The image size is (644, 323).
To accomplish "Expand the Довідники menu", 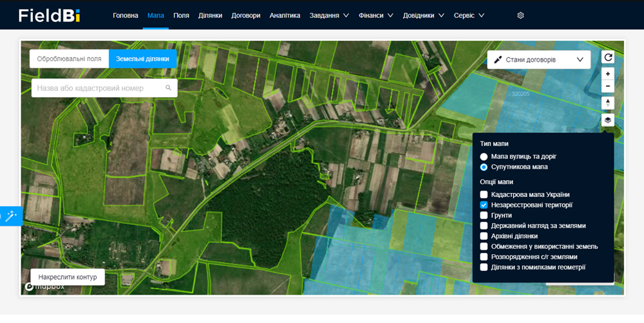I will [x=424, y=15].
